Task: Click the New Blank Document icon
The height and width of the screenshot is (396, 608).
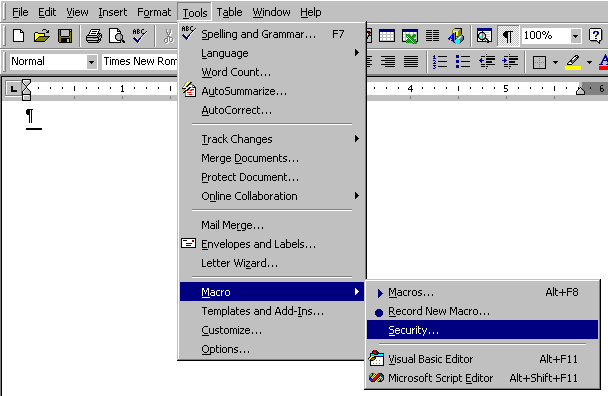Action: (x=18, y=36)
